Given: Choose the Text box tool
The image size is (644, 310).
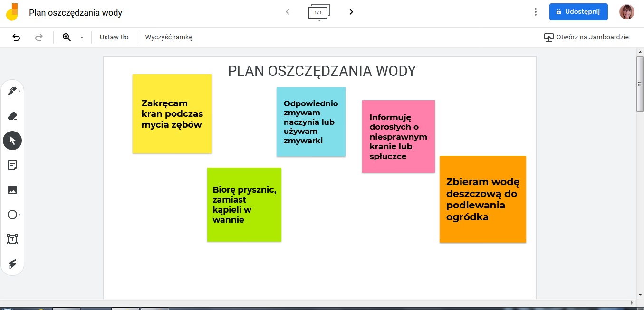Looking at the screenshot, I should click(x=12, y=239).
